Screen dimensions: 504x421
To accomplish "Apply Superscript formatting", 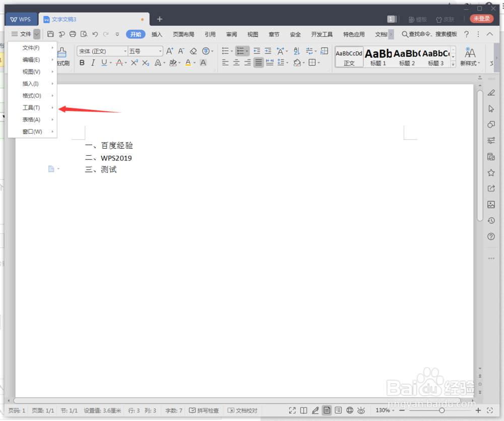I will 135,63.
